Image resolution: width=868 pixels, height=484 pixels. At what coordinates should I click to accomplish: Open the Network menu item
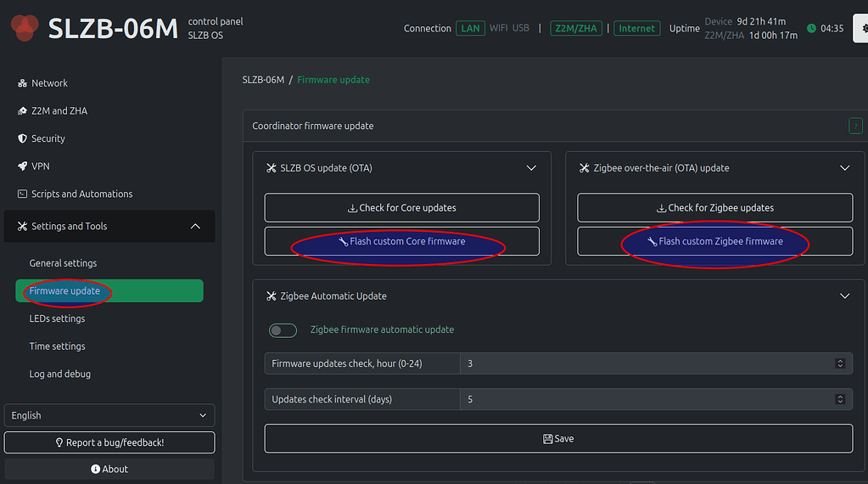(49, 83)
